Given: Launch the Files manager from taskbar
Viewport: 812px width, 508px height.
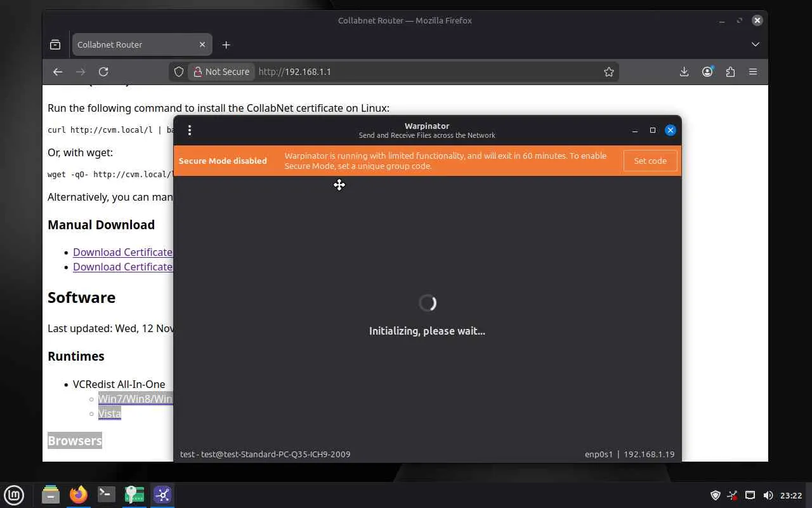Looking at the screenshot, I should (50, 495).
